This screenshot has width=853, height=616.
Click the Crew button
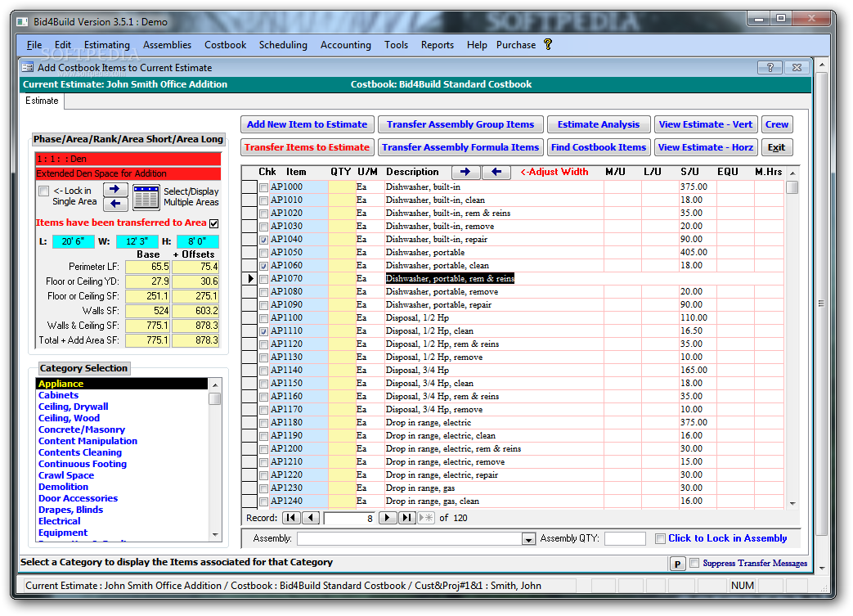coord(777,124)
